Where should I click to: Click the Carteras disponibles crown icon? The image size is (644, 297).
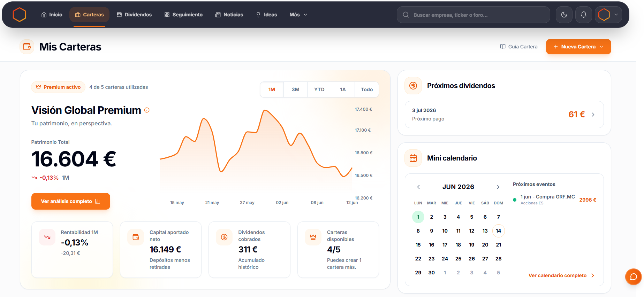(313, 237)
